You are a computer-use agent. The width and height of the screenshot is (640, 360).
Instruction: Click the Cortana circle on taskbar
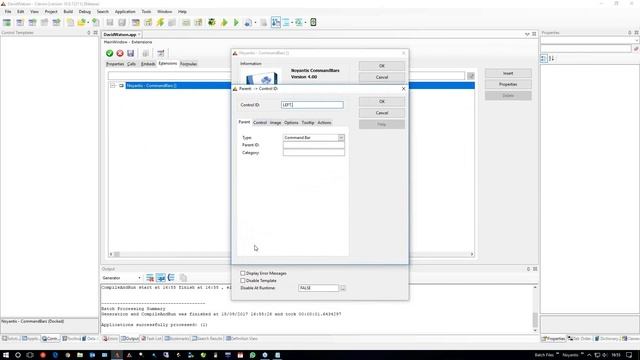[x=18, y=355]
